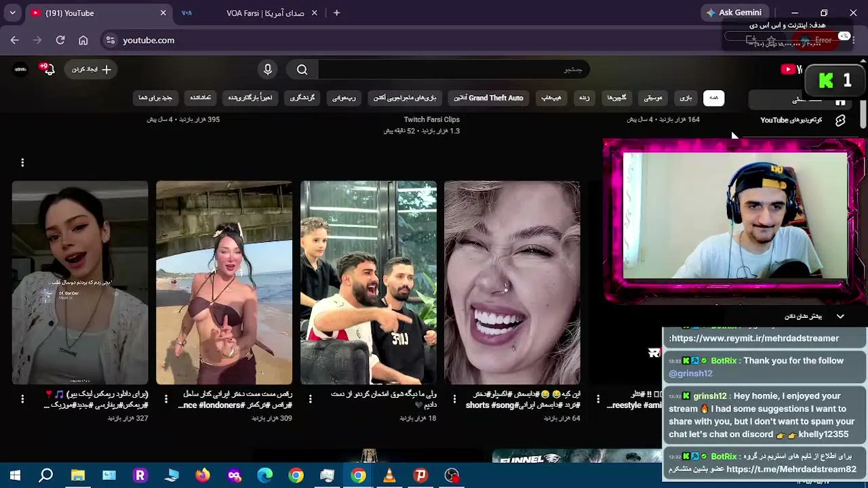The width and height of the screenshot is (868, 488).
Task: Open menu for the #londoners Short
Action: pyautogui.click(x=166, y=399)
